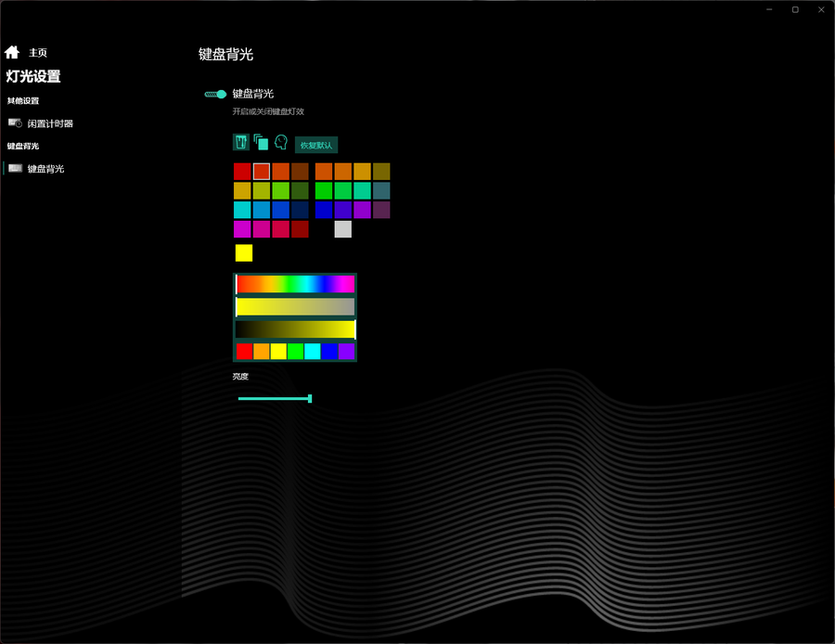This screenshot has height=644, width=835.
Task: Click the keyboard icon beside sidebar 键盘背光
Action: click(16, 168)
